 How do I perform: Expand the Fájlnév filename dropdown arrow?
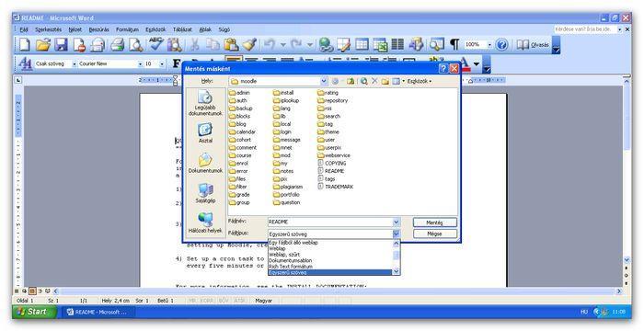[x=396, y=223]
